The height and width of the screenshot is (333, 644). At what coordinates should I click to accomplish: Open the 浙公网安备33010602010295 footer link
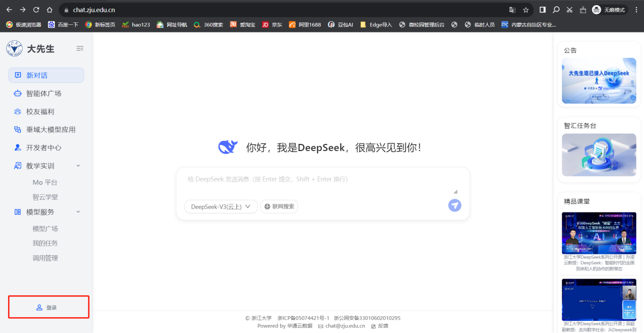[x=367, y=318]
